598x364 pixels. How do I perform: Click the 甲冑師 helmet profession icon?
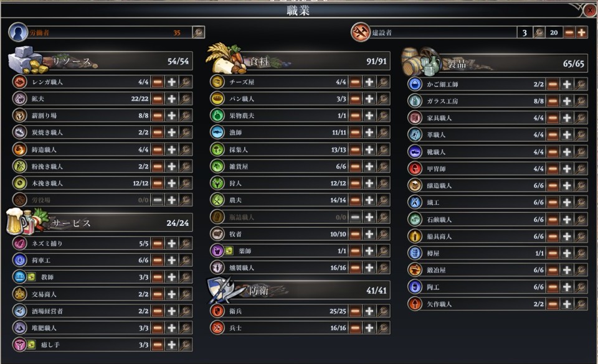tap(415, 168)
